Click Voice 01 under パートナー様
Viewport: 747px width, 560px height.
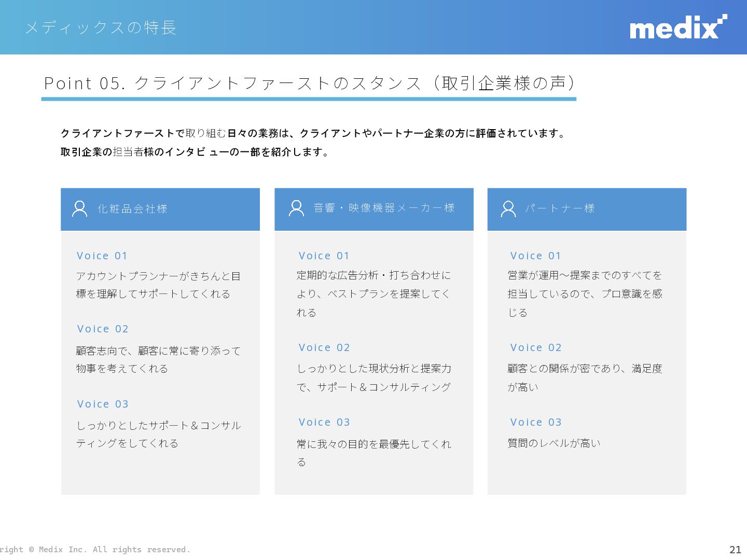point(536,256)
